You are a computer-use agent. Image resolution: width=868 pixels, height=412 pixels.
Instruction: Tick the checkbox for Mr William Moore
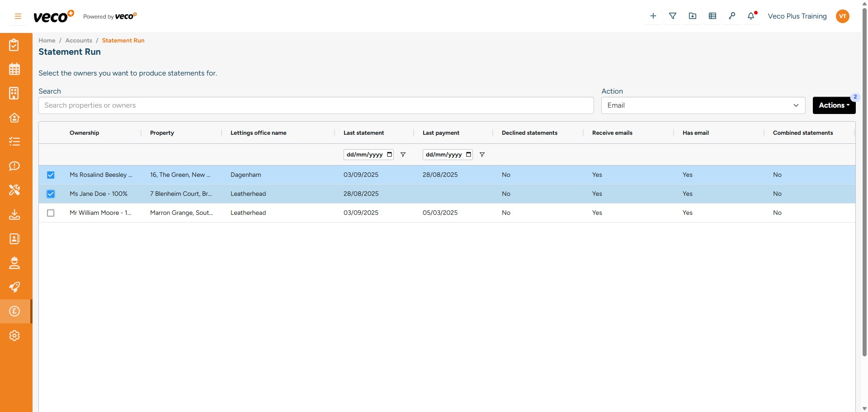pyautogui.click(x=50, y=213)
